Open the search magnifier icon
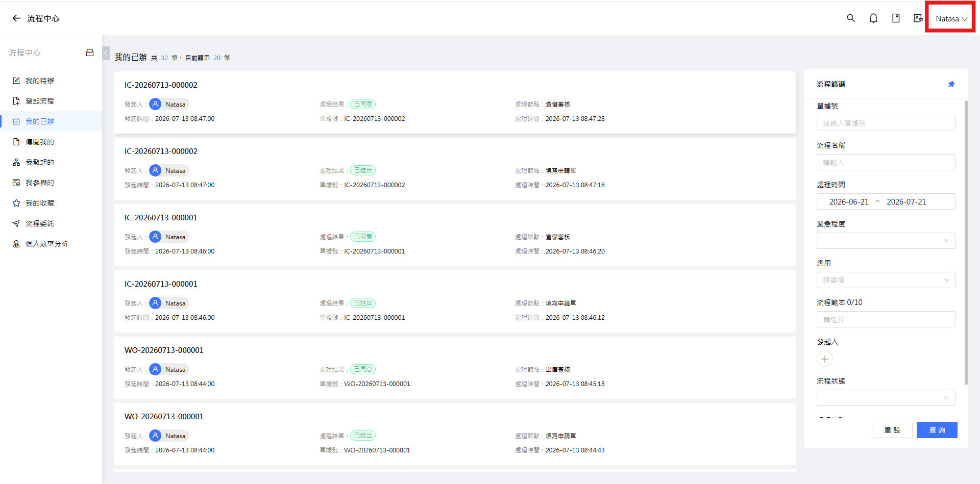Image resolution: width=980 pixels, height=484 pixels. pyautogui.click(x=851, y=18)
